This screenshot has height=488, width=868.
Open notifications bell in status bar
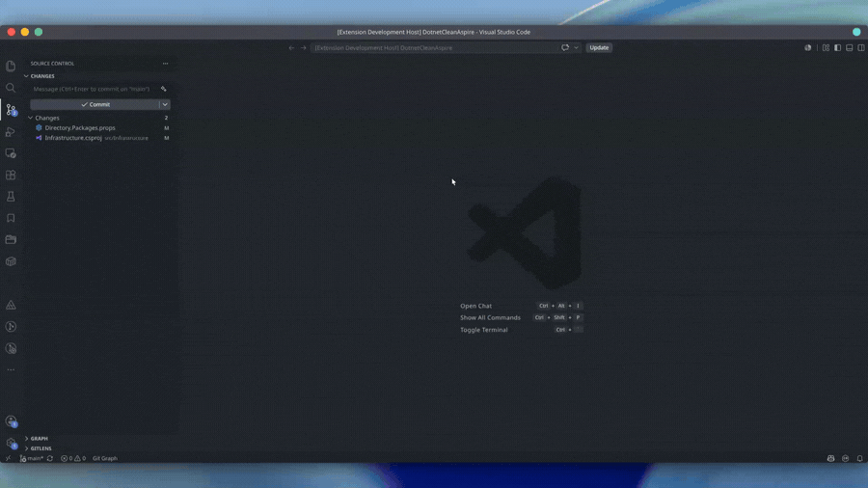click(x=859, y=458)
